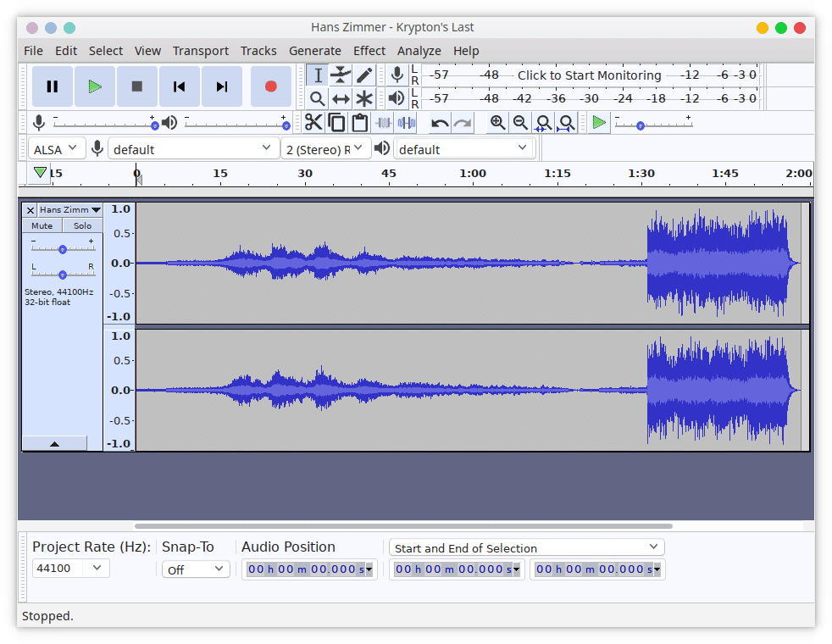Image resolution: width=832 pixels, height=644 pixels.
Task: Open the File menu
Action: tap(33, 51)
